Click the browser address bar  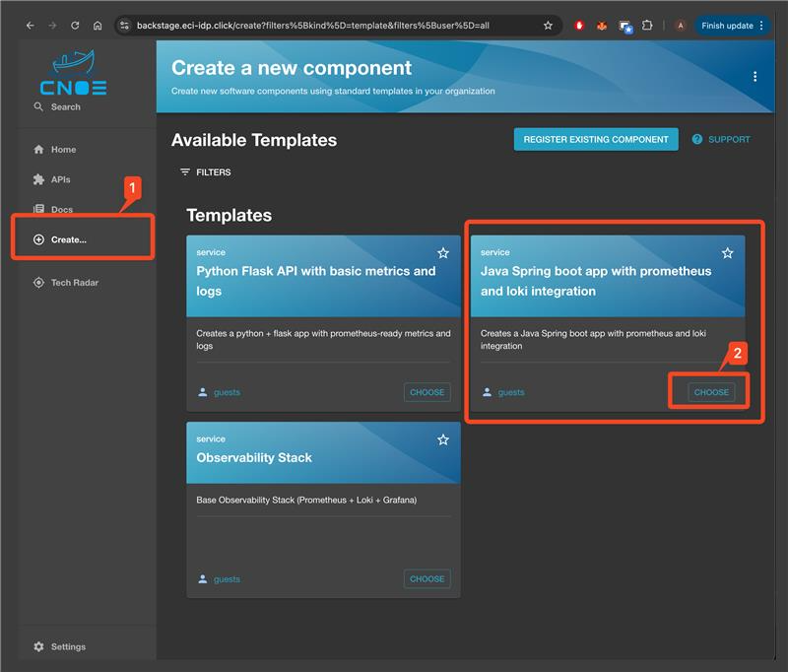(x=325, y=26)
